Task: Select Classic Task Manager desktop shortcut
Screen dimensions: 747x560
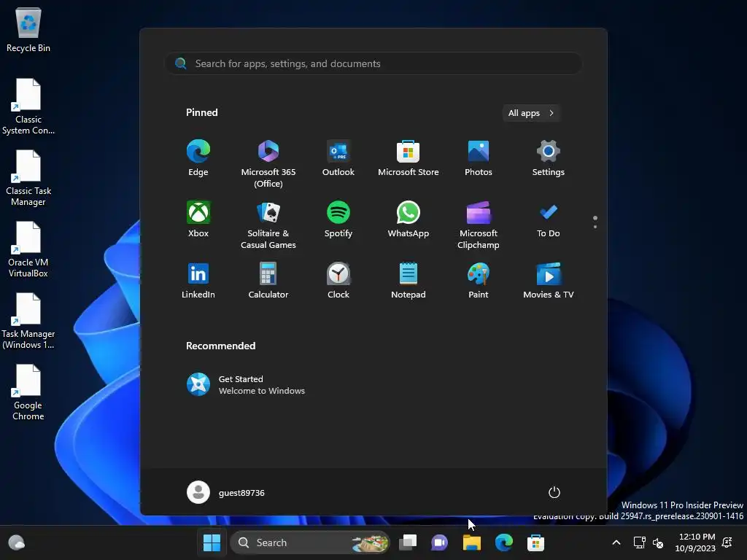Action: point(28,178)
